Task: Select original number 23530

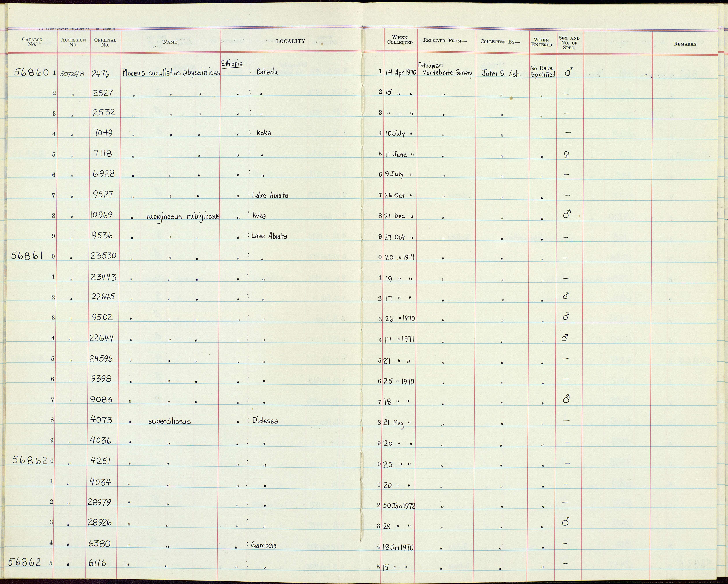Action: (x=103, y=256)
